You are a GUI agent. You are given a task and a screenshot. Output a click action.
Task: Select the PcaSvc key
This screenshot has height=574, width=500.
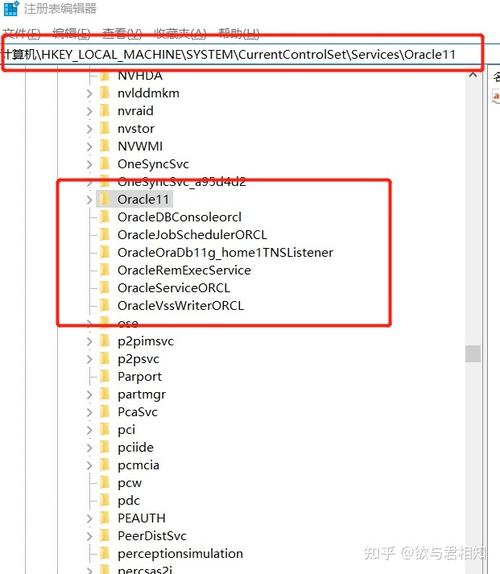coord(138,412)
